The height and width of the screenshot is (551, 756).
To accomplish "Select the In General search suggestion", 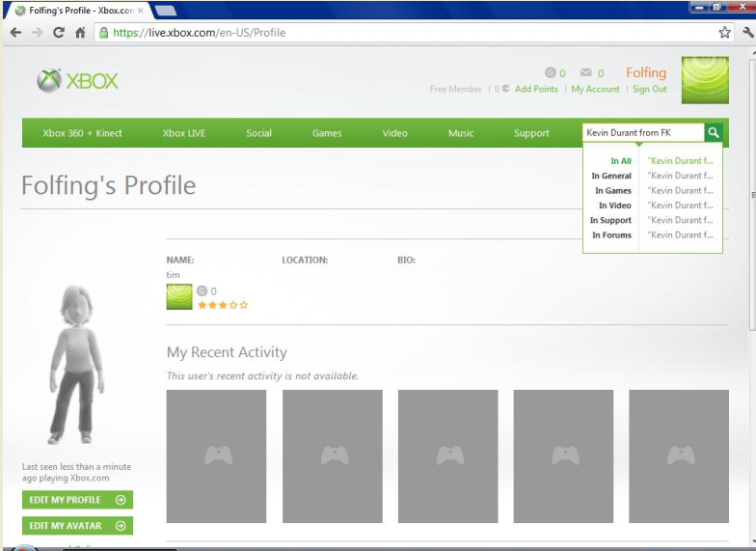I will (x=652, y=176).
